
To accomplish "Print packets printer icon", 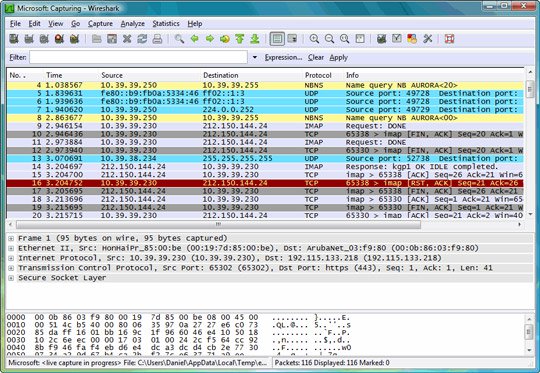I will 157,39.
